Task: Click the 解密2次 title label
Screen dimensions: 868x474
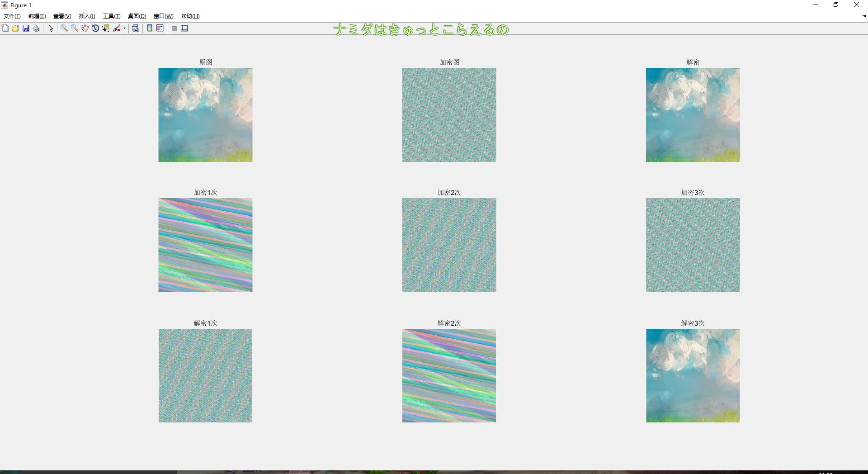Action: [x=449, y=323]
